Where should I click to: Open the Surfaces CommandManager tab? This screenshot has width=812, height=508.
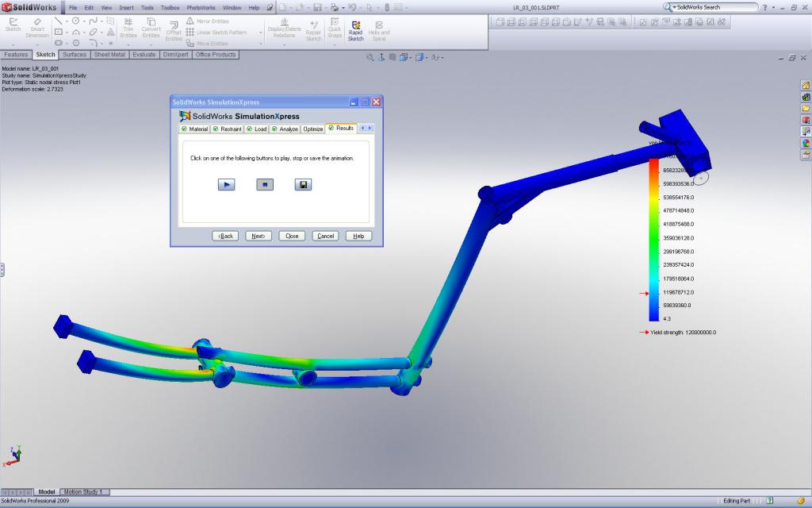click(x=75, y=55)
